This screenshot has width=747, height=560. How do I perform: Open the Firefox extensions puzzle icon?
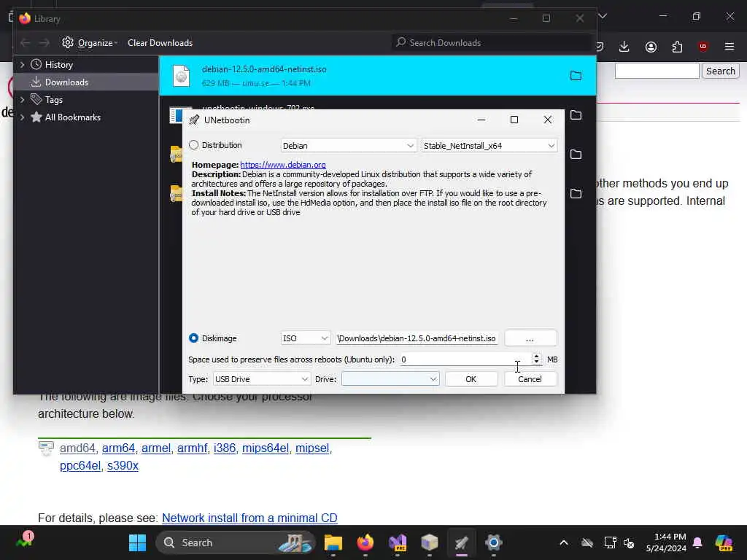click(677, 47)
